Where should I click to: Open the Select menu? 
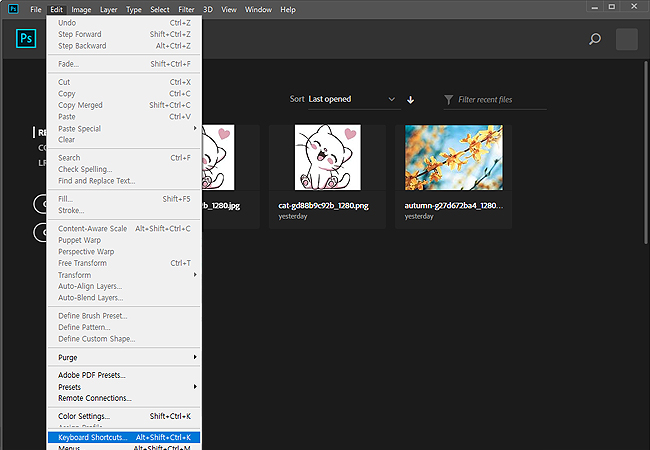[x=160, y=9]
